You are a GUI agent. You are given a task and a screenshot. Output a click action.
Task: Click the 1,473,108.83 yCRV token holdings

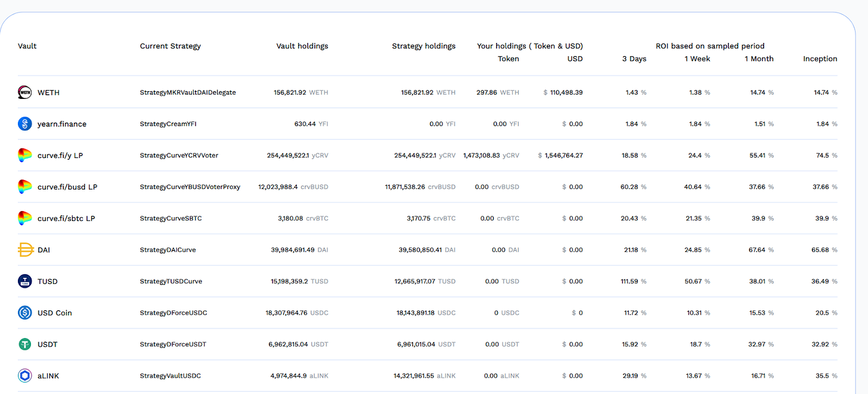coord(491,156)
